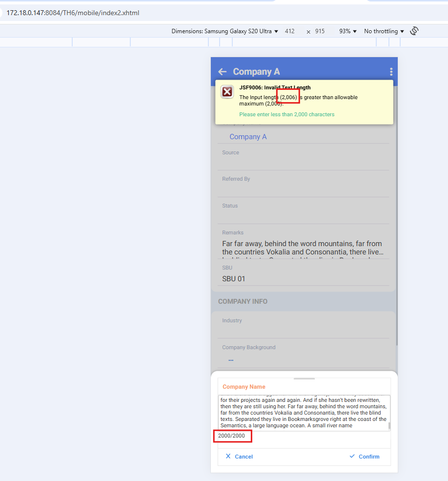This screenshot has width=448, height=481.
Task: Open the three-dot overflow menu in header
Action: pos(391,72)
